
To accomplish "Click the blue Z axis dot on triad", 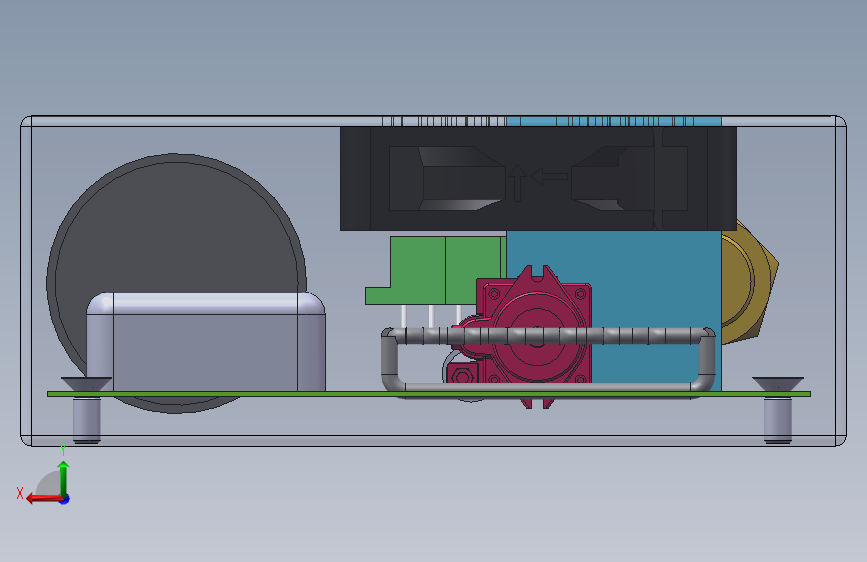I will tap(65, 499).
